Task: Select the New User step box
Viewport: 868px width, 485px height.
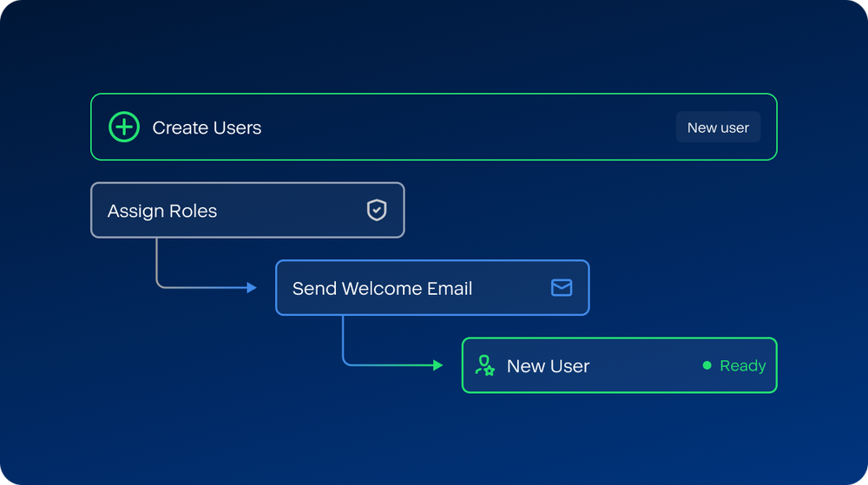Action: pyautogui.click(x=620, y=365)
